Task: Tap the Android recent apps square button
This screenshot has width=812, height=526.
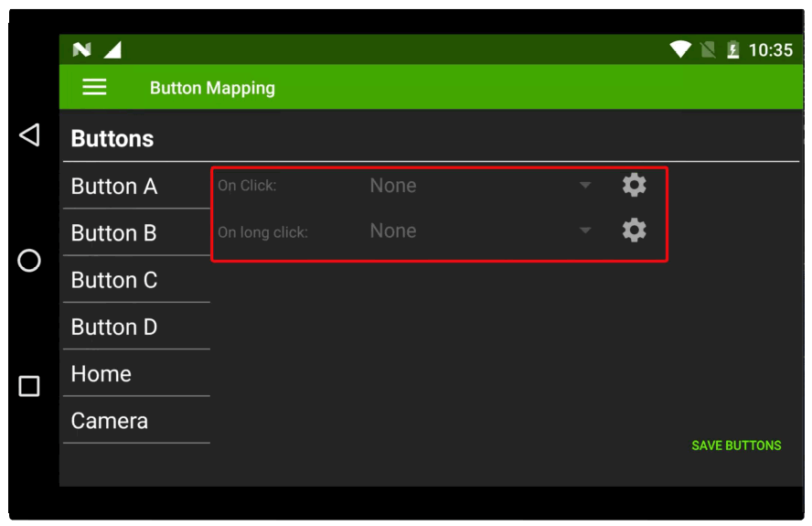Action: tap(29, 386)
